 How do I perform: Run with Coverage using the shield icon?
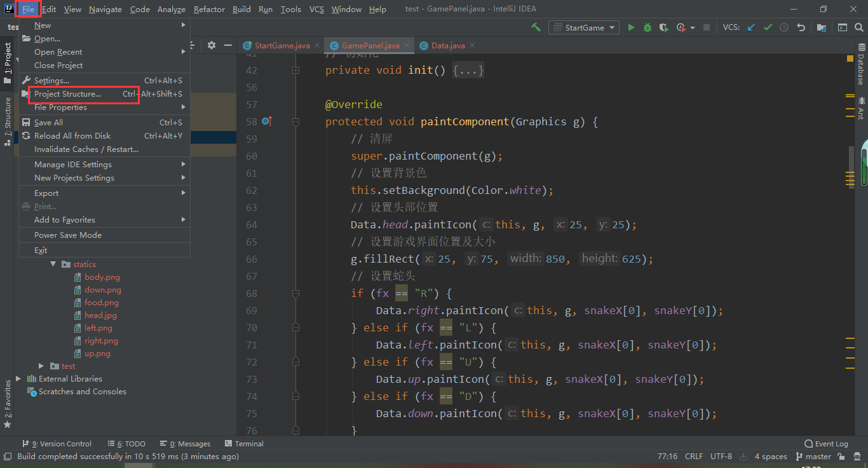point(664,27)
